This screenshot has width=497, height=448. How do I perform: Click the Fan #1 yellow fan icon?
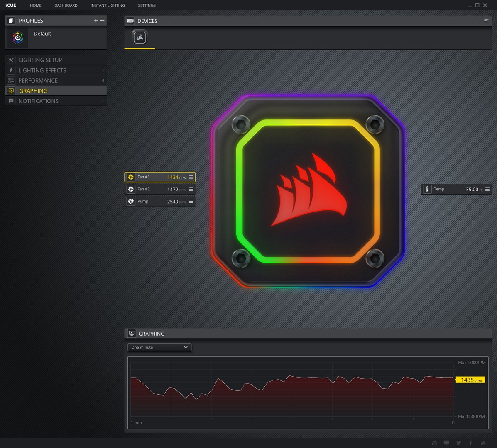point(131,177)
